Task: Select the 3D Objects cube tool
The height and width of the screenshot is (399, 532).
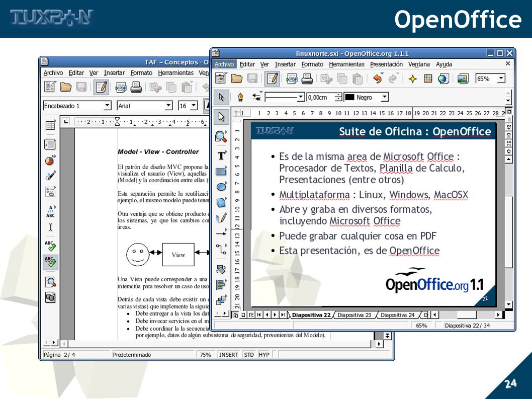Action: coord(221,202)
